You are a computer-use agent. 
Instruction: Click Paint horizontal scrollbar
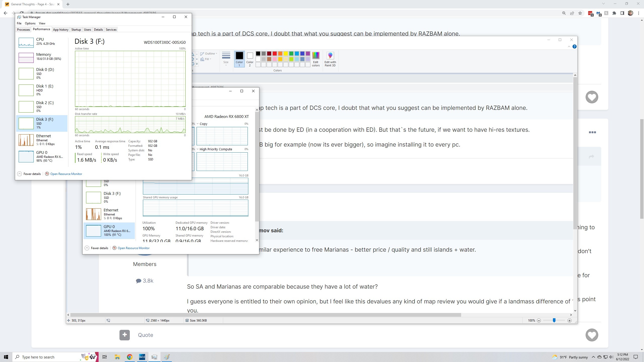pos(266,315)
